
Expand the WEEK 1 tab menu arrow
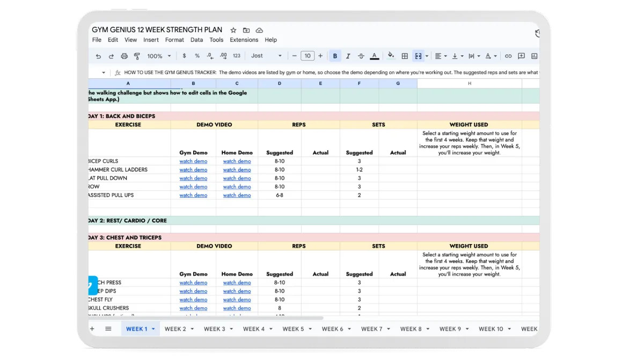pos(153,329)
